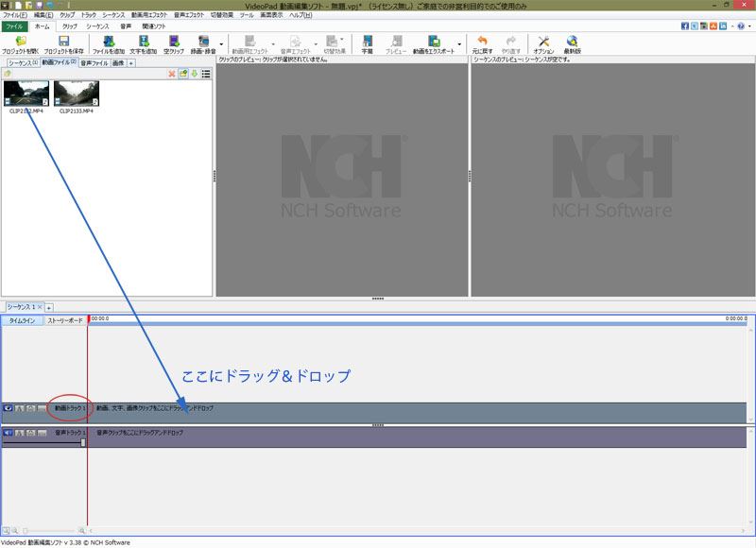This screenshot has width=756, height=548.
Task: Open the 動画ファイル bin tab
Action: (x=59, y=62)
